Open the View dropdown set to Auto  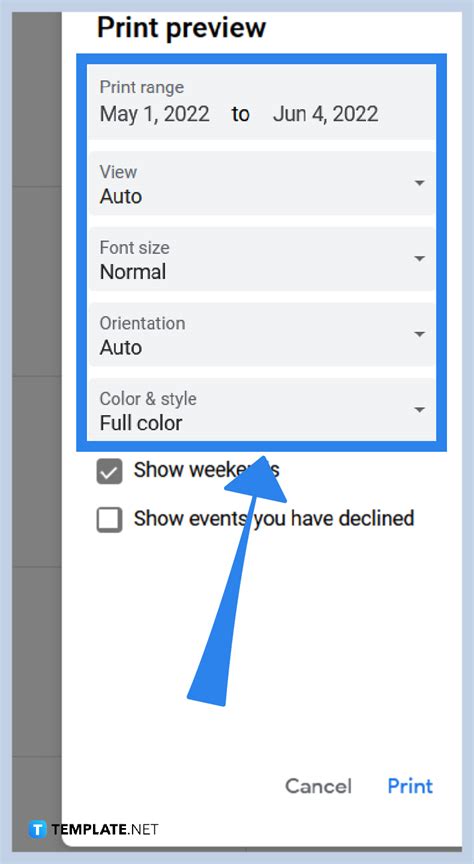click(x=262, y=183)
